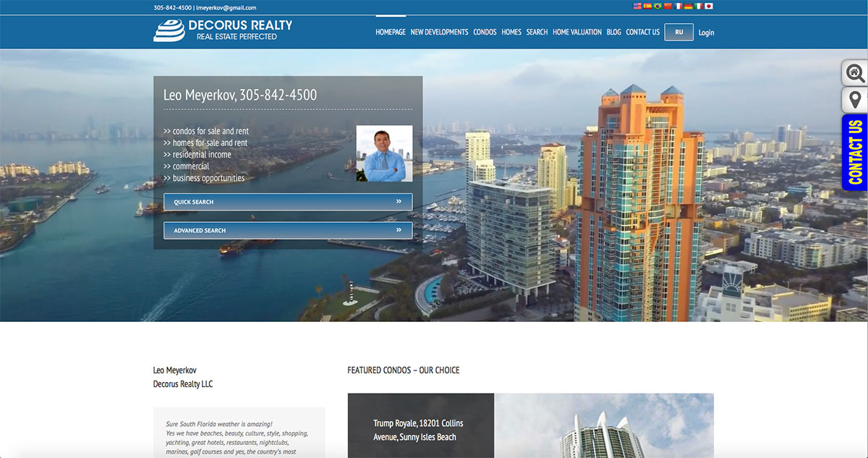Screen dimensions: 868x458
Task: Click the 'Sure South Florida weather is amazing!' text
Action: tap(219, 424)
